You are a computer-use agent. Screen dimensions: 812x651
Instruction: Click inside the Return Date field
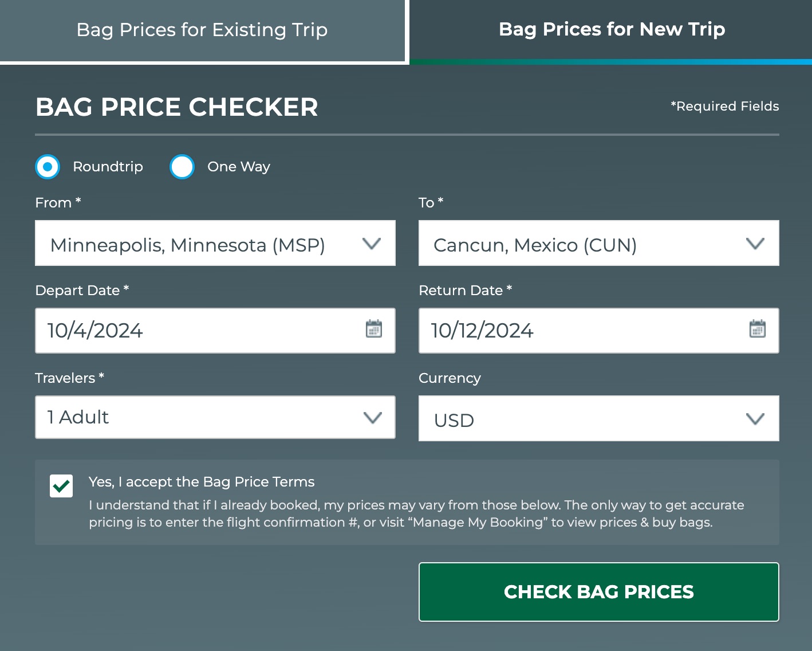(544, 331)
